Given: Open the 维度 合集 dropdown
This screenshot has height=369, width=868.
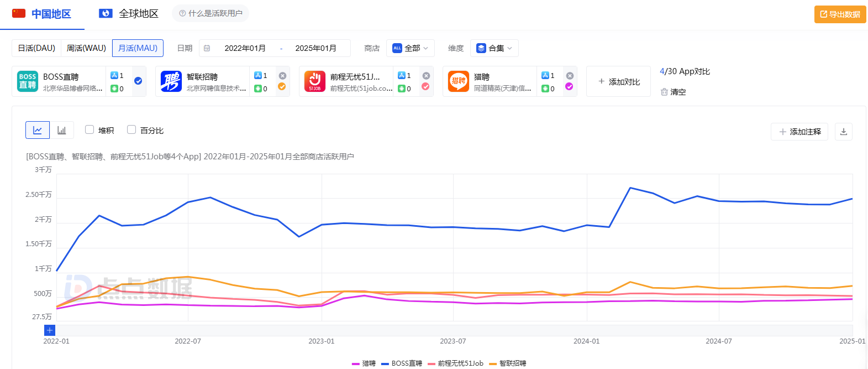Looking at the screenshot, I should point(495,48).
